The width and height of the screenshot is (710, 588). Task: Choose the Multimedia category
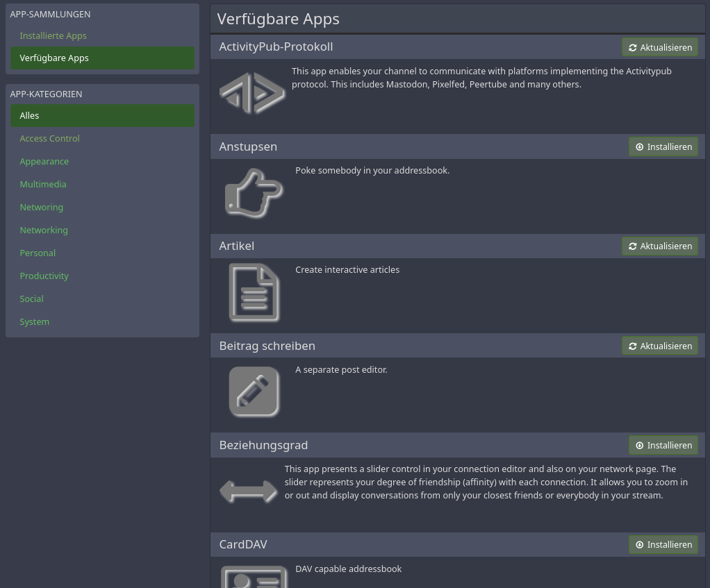(x=43, y=184)
